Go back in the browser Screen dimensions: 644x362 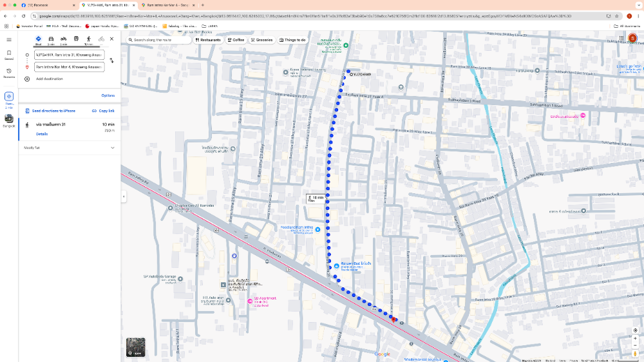[5, 16]
